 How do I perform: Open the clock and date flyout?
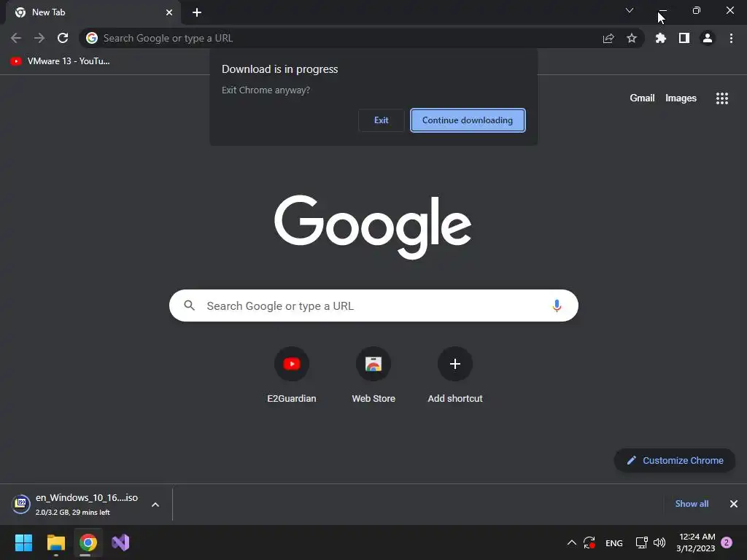click(x=695, y=542)
